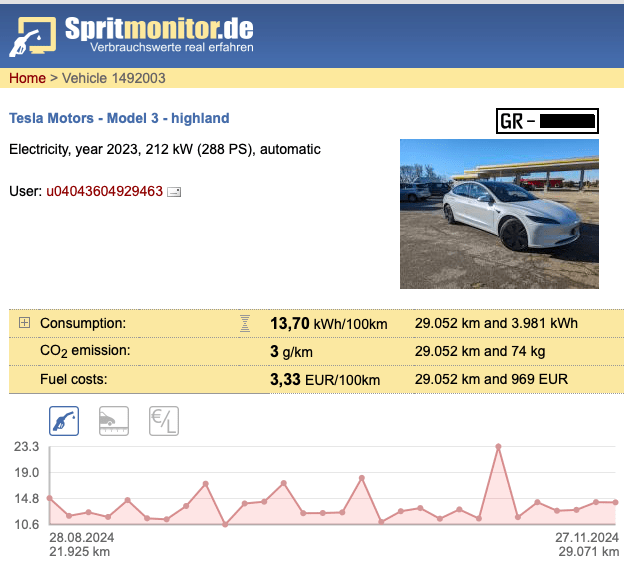Expand the Consumption row details
Viewport: 624px width, 567px height.
[25, 323]
